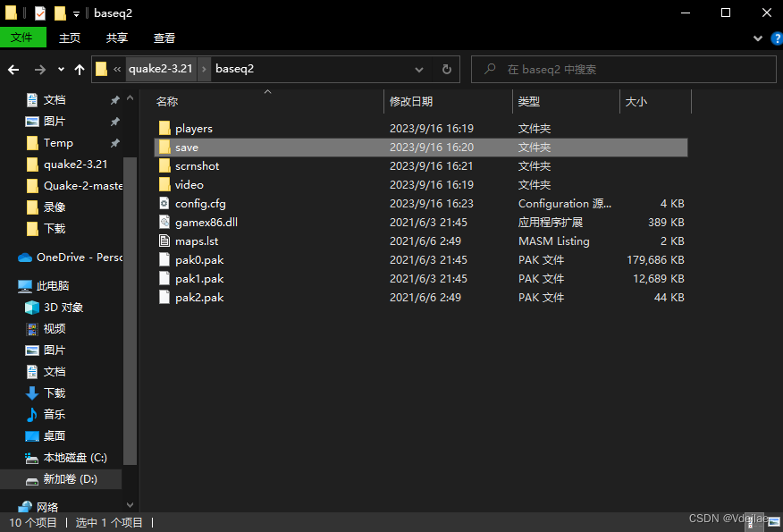Open the Explorer help icon
Viewport: 783px width, 532px height.
click(x=777, y=38)
